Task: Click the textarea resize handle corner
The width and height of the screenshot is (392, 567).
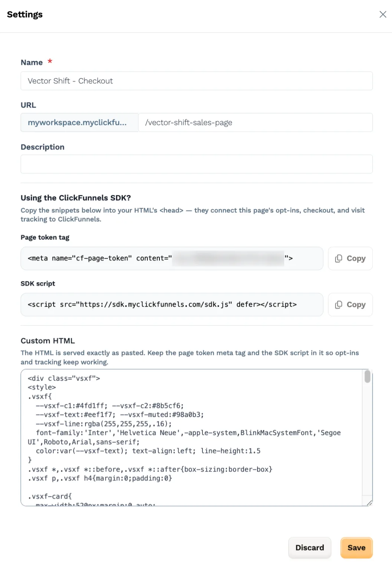Action: [369, 502]
